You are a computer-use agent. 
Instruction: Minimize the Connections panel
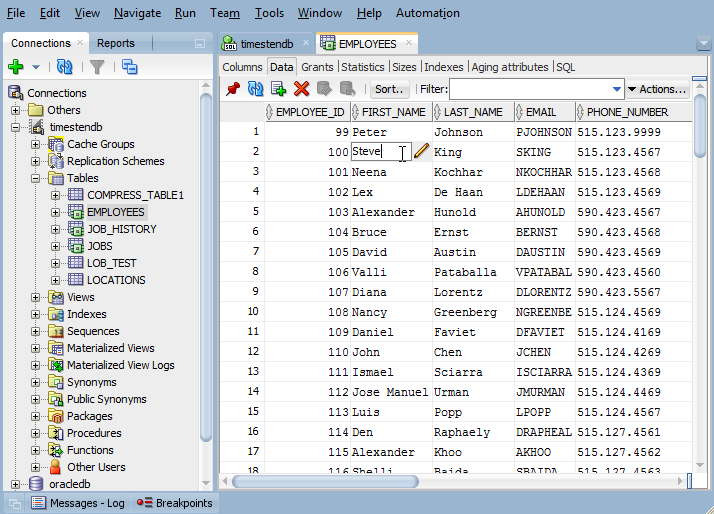point(199,44)
